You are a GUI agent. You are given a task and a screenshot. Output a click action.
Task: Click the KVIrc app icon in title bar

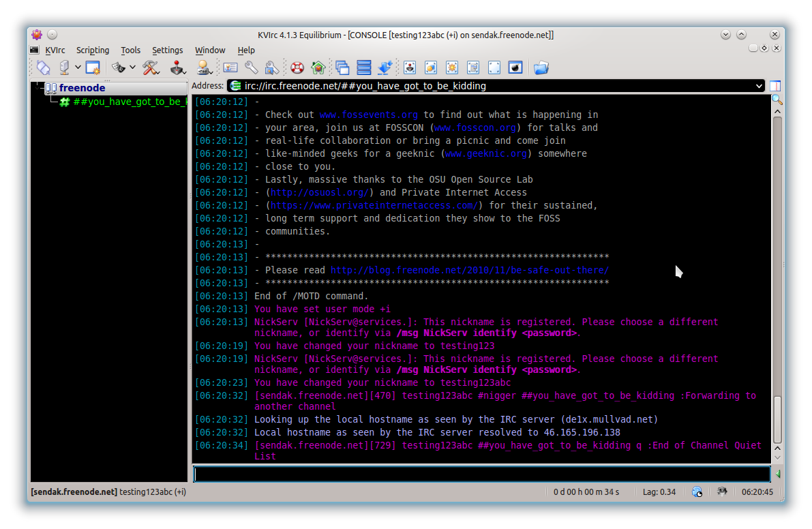(37, 35)
